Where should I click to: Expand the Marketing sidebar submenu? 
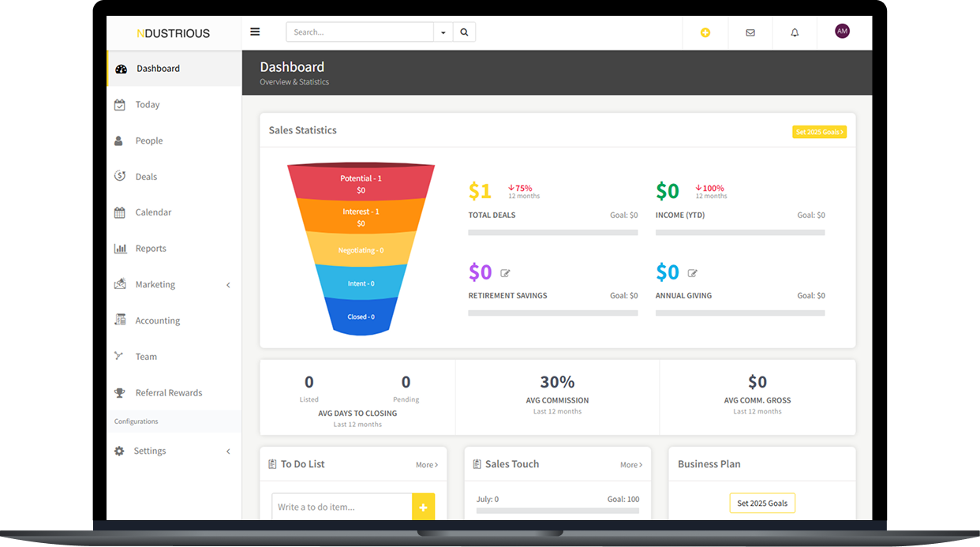228,285
